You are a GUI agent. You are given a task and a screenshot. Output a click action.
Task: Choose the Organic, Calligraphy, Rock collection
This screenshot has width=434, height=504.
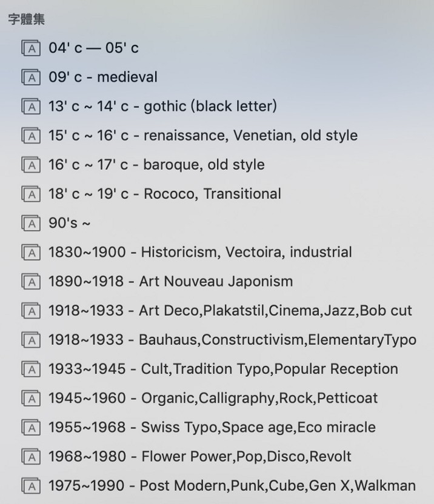point(213,398)
